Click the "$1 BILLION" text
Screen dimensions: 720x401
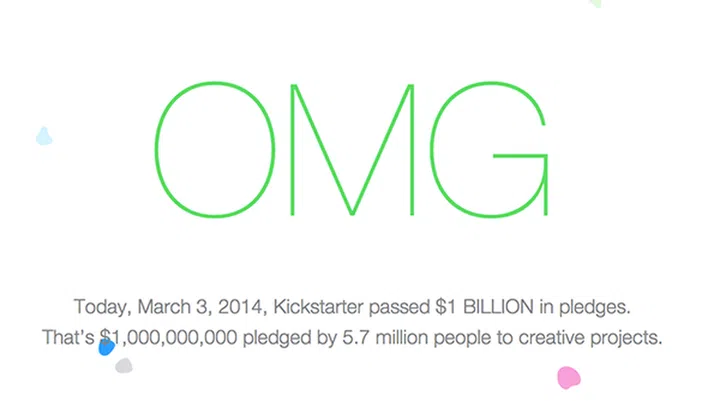438,306
